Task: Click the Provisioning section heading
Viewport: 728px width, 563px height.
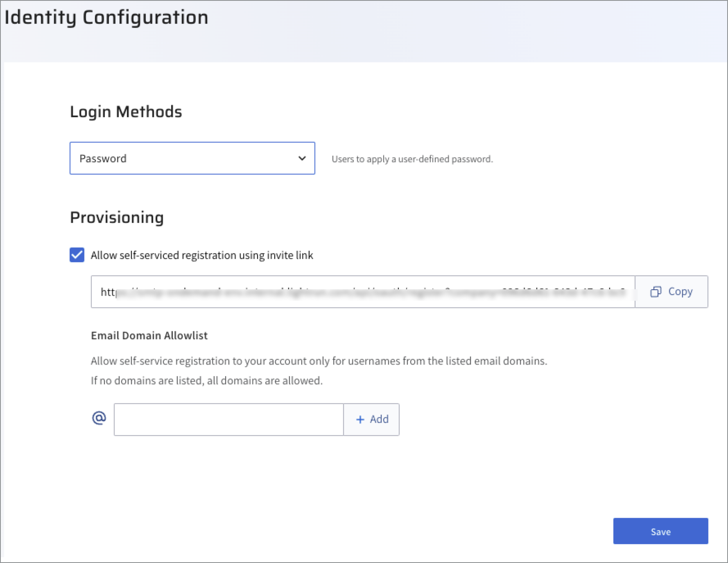Action: [x=117, y=217]
